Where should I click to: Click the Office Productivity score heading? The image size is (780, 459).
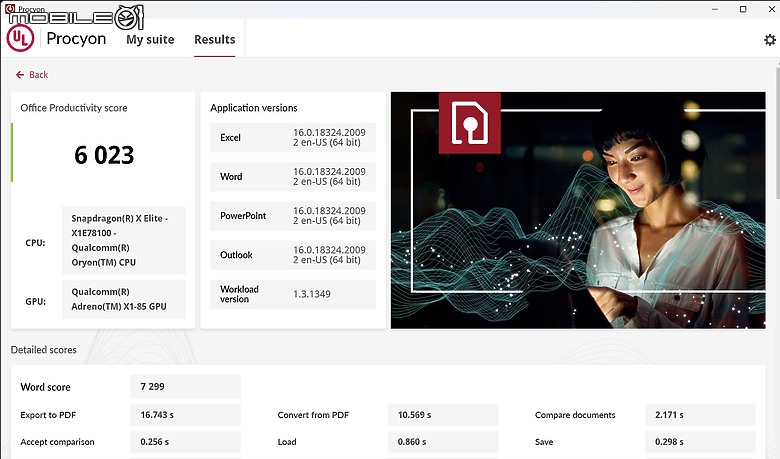(74, 108)
